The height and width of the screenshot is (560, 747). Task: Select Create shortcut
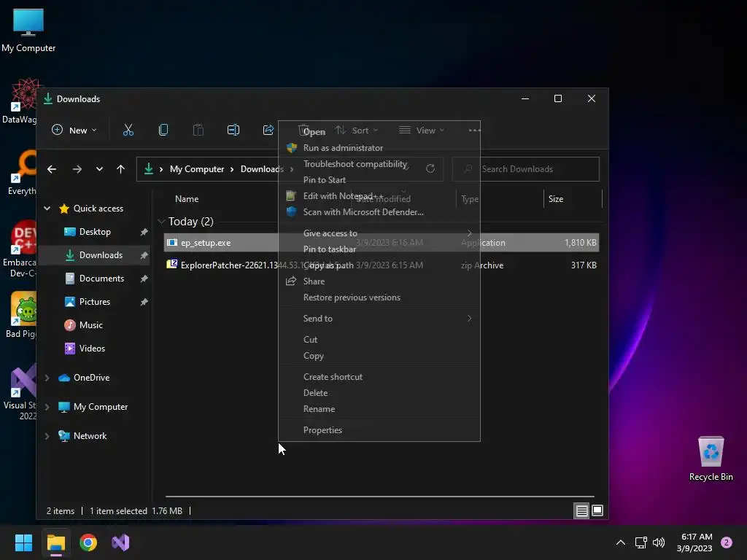(x=379, y=377)
